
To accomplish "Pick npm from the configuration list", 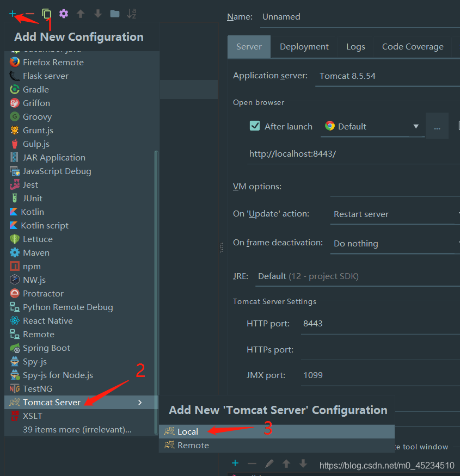I will (x=80, y=266).
